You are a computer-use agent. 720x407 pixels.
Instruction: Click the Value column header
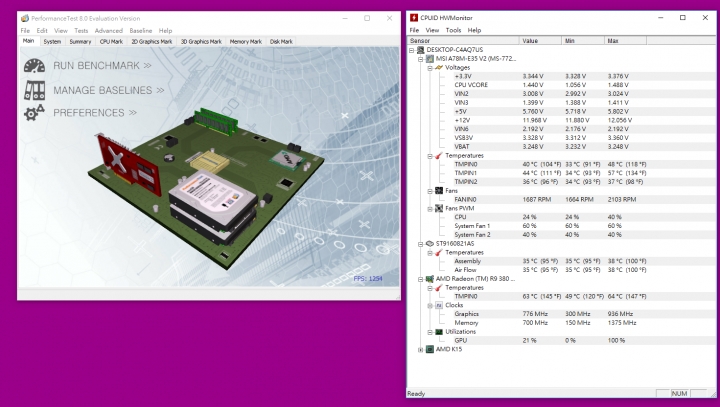point(540,41)
